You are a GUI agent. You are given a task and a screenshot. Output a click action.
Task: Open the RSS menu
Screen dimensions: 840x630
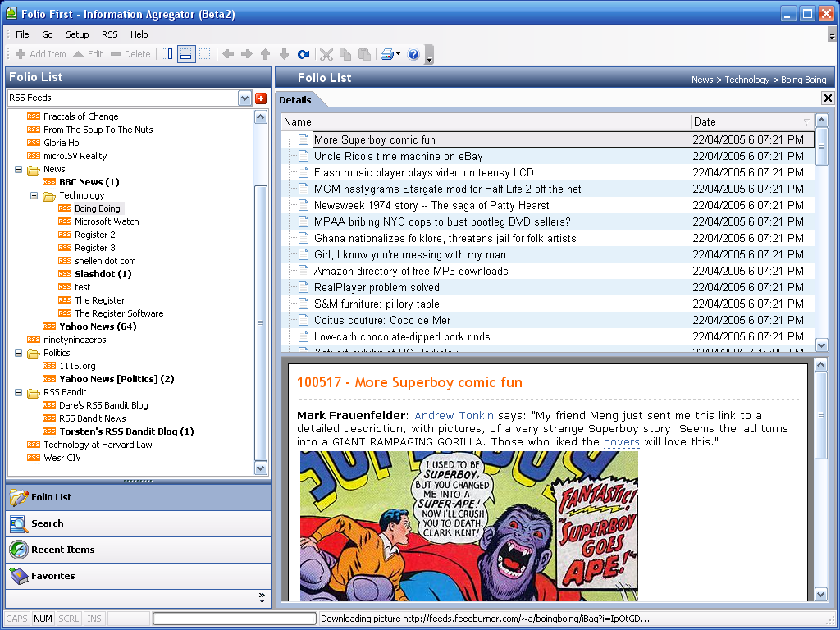pyautogui.click(x=110, y=34)
